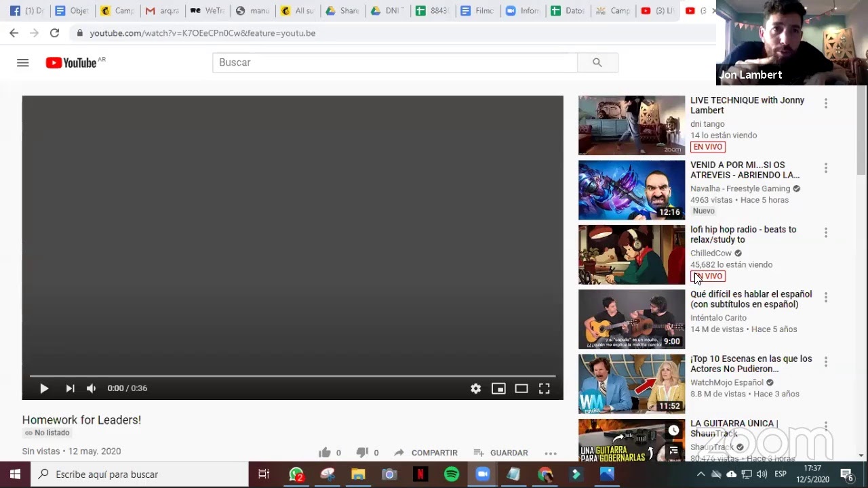Click the video progress bar
Image resolution: width=868 pixels, height=488 pixels.
[x=292, y=375]
